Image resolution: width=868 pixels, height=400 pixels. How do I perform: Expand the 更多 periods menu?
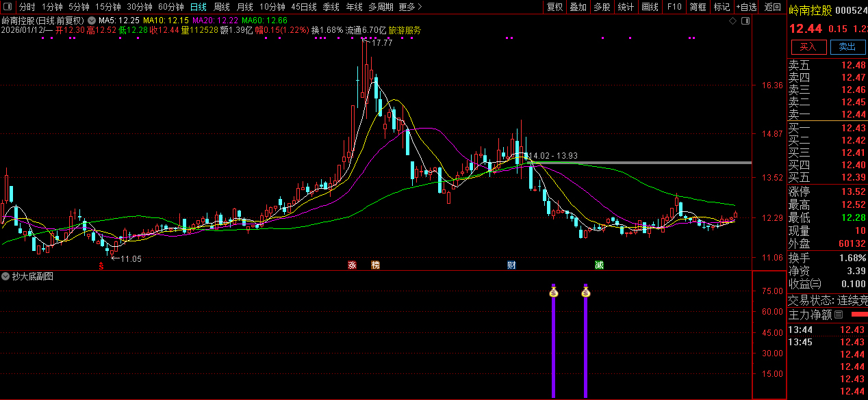click(409, 7)
